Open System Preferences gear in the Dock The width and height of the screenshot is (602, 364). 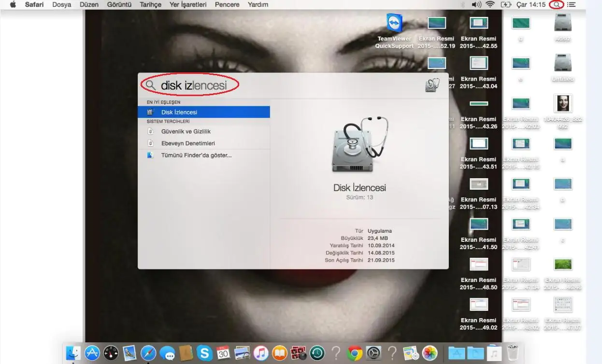click(373, 353)
